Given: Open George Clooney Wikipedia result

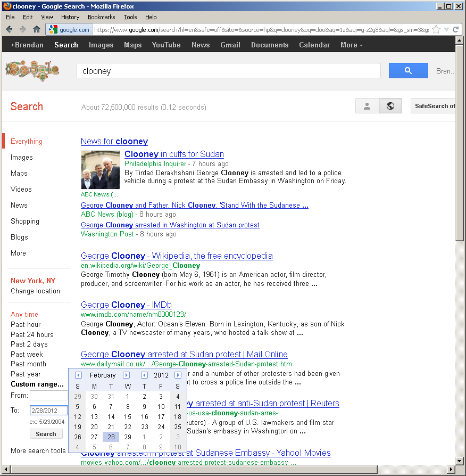Looking at the screenshot, I should (177, 256).
